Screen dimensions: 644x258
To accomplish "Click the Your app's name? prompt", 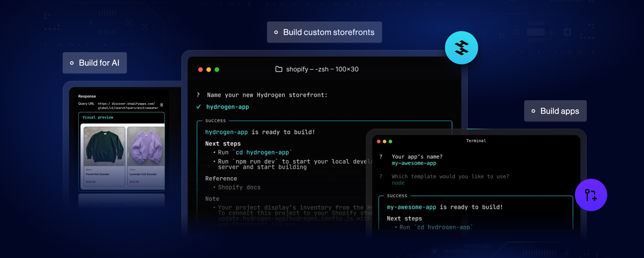I will pos(417,157).
